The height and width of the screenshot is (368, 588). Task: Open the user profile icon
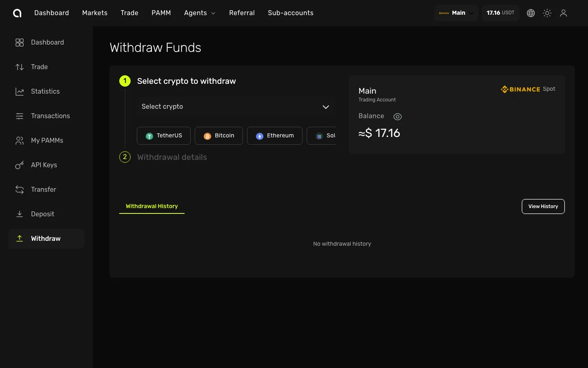tap(563, 13)
